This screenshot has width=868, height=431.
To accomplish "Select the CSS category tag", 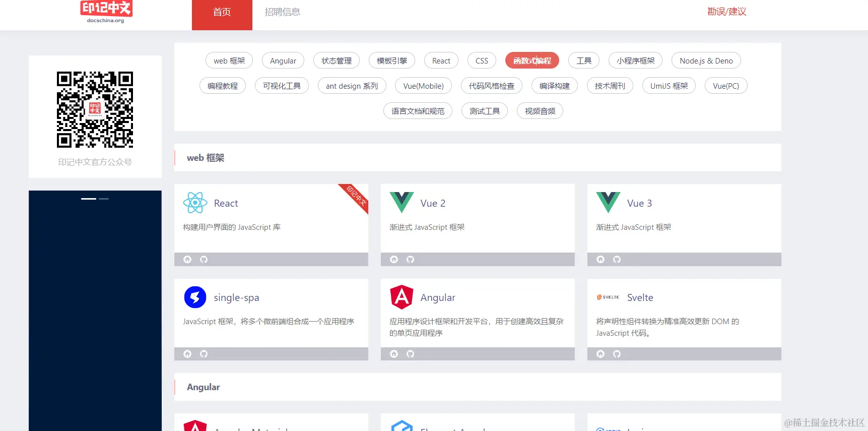I will pos(482,60).
